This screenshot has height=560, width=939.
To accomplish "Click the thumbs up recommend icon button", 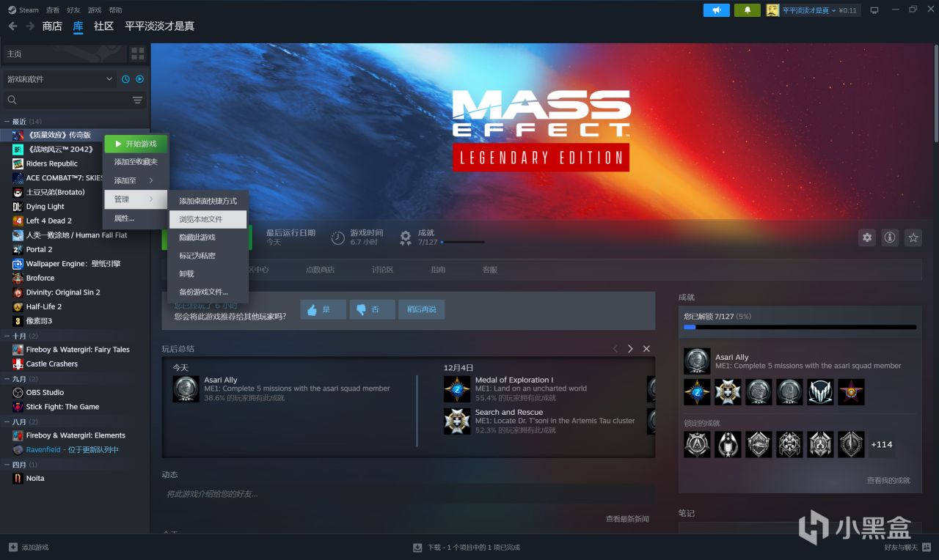I will point(323,309).
